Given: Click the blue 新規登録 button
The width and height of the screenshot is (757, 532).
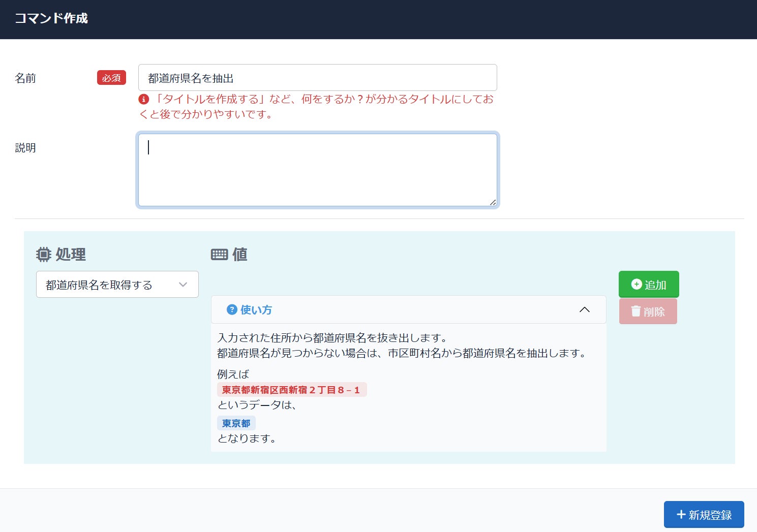Looking at the screenshot, I should 704,515.
